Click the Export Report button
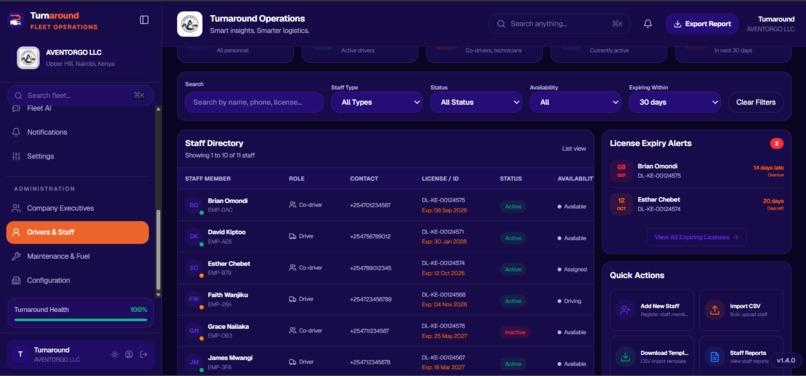Screen dimensions: 806x376 click(x=702, y=24)
